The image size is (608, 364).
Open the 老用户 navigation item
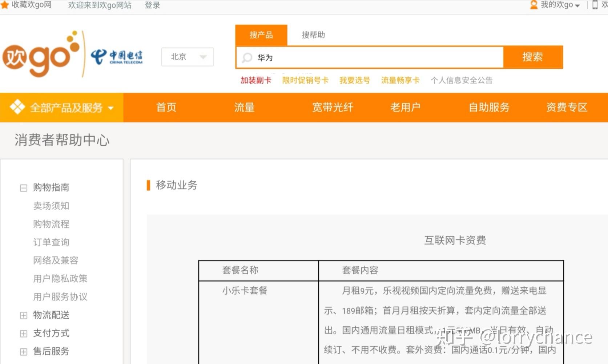[x=405, y=107]
